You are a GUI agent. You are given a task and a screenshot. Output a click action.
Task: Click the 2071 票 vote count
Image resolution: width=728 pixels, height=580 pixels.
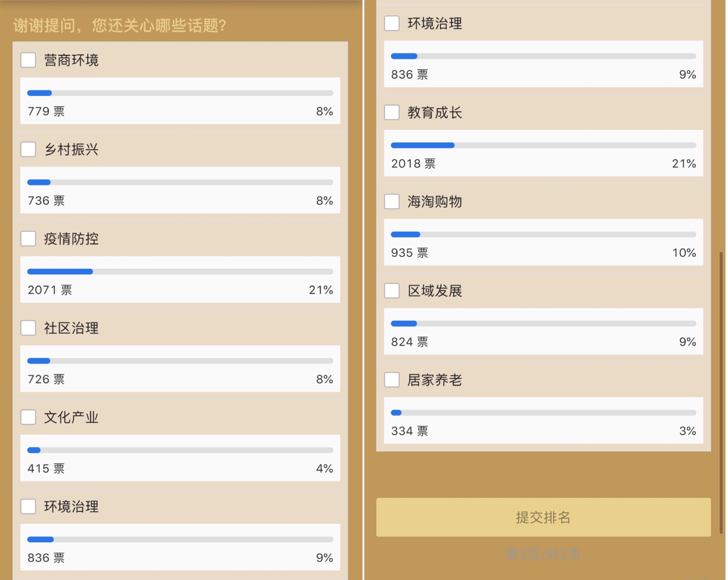click(x=50, y=290)
